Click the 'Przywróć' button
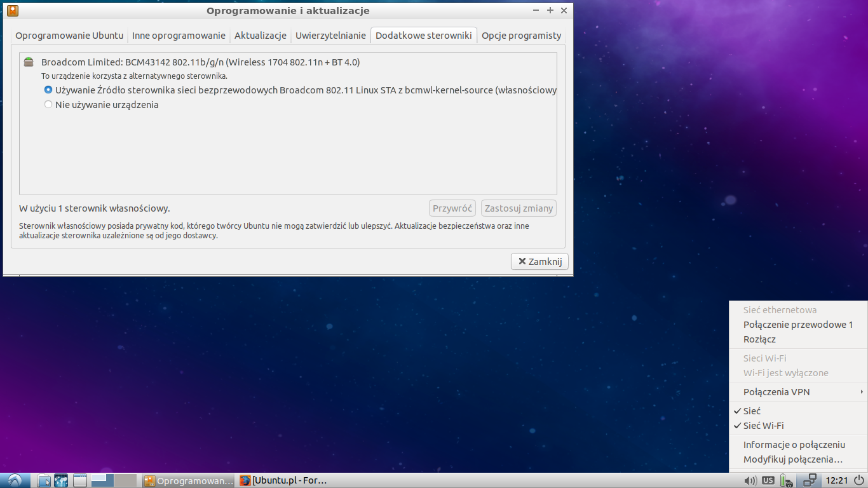The image size is (868, 488). pyautogui.click(x=452, y=208)
